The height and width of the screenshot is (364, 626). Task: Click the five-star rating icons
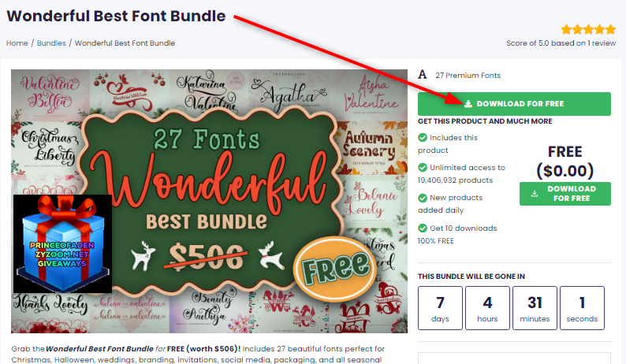click(x=588, y=29)
